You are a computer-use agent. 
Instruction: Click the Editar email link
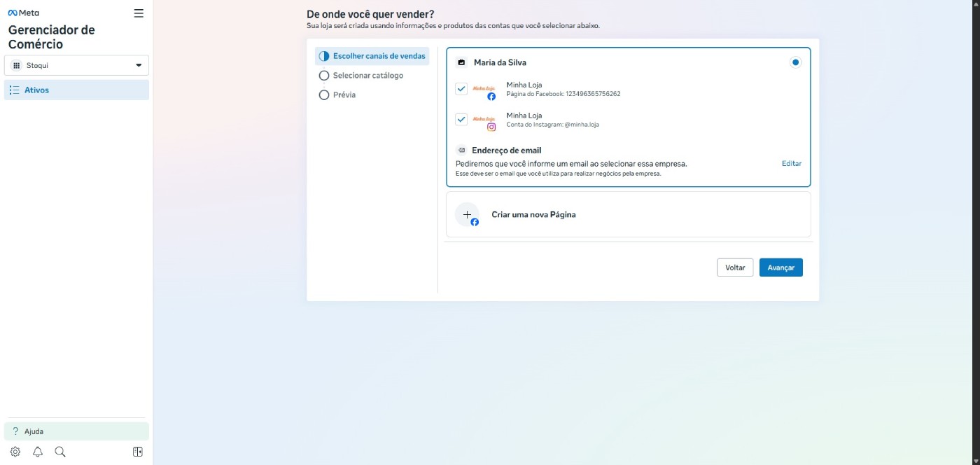pyautogui.click(x=791, y=163)
